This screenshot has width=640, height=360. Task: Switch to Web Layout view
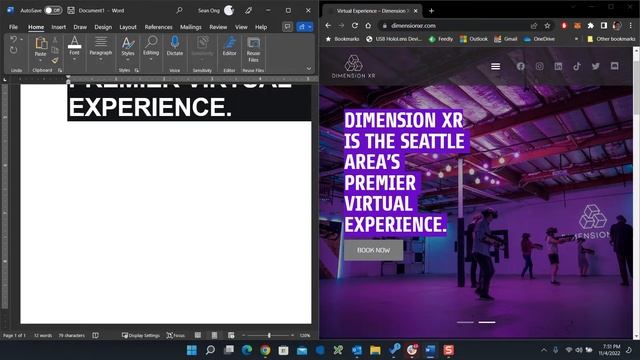pos(231,336)
